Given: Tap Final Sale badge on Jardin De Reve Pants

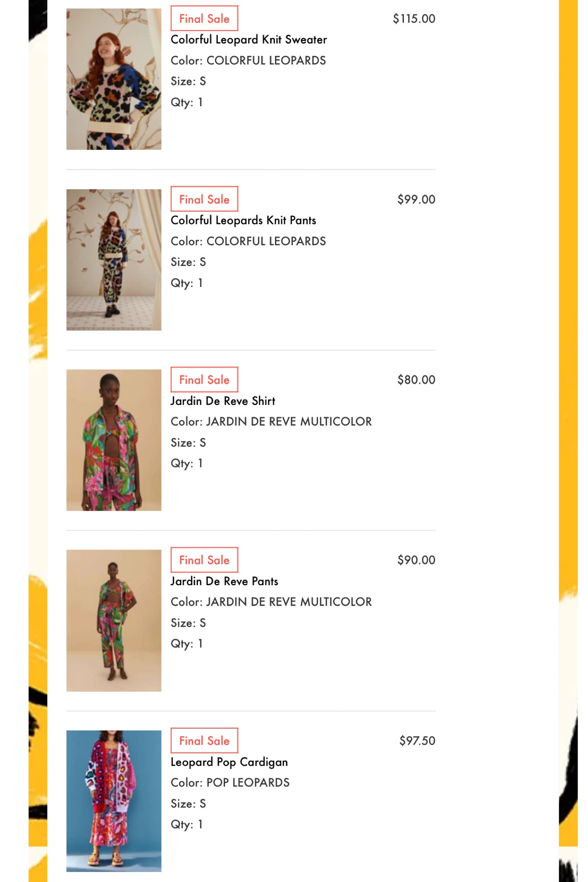Looking at the screenshot, I should pos(204,560).
